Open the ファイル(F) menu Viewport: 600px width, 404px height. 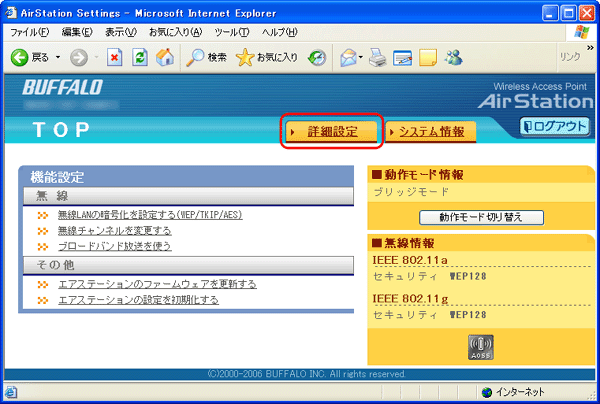[x=29, y=32]
